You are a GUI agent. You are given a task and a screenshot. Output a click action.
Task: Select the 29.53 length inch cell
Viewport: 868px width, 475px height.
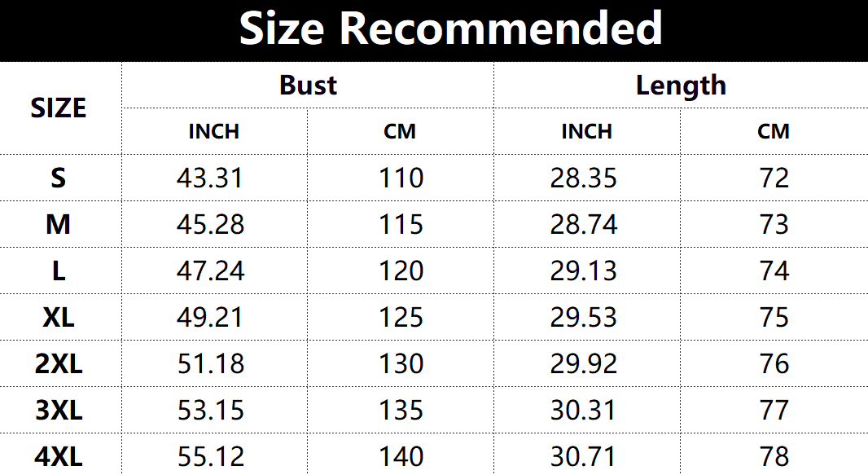coord(584,317)
